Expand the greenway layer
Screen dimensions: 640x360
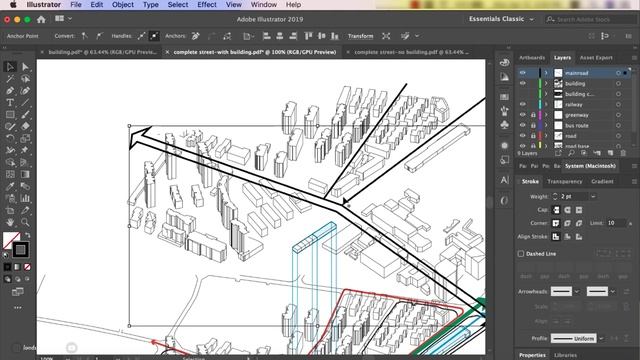tap(546, 115)
